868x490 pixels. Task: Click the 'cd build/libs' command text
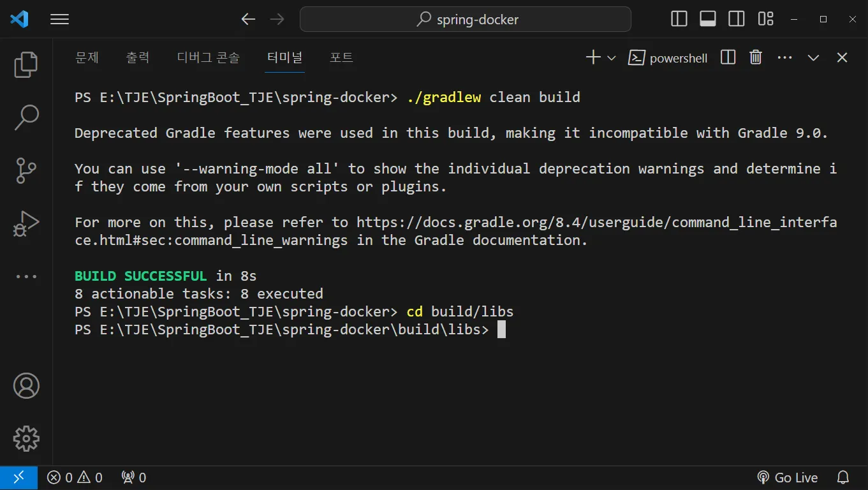pyautogui.click(x=460, y=311)
